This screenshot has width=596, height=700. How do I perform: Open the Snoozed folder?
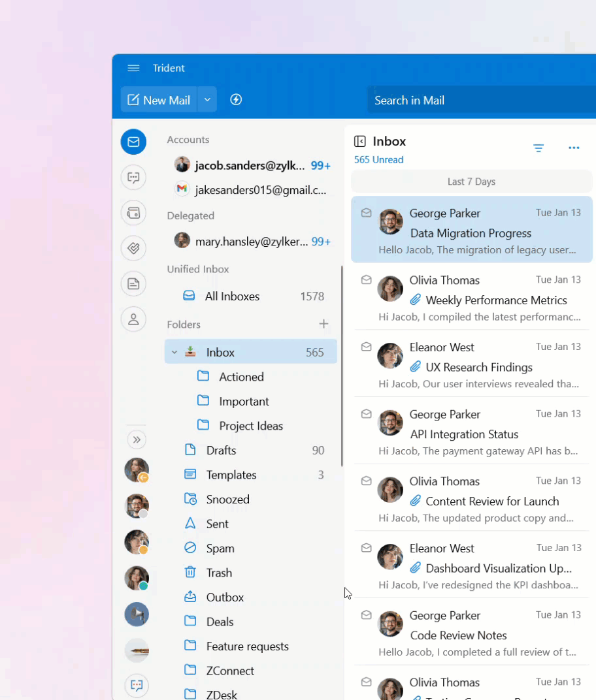tap(251, 499)
